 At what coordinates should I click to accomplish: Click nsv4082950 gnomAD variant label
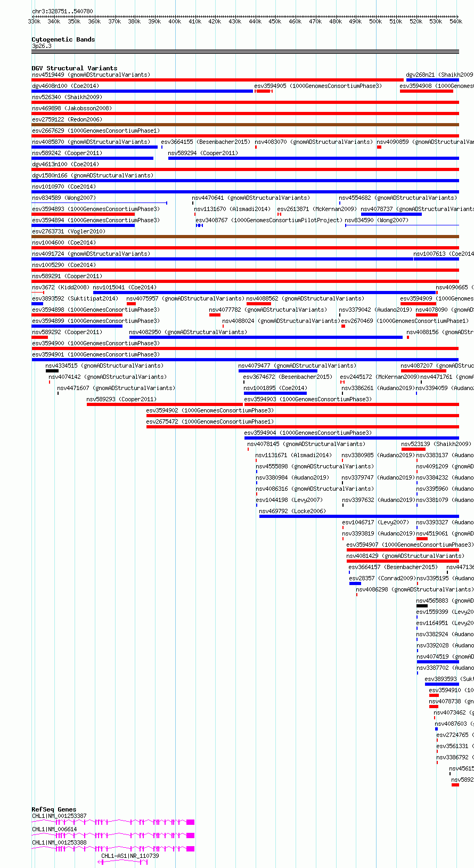[188, 332]
